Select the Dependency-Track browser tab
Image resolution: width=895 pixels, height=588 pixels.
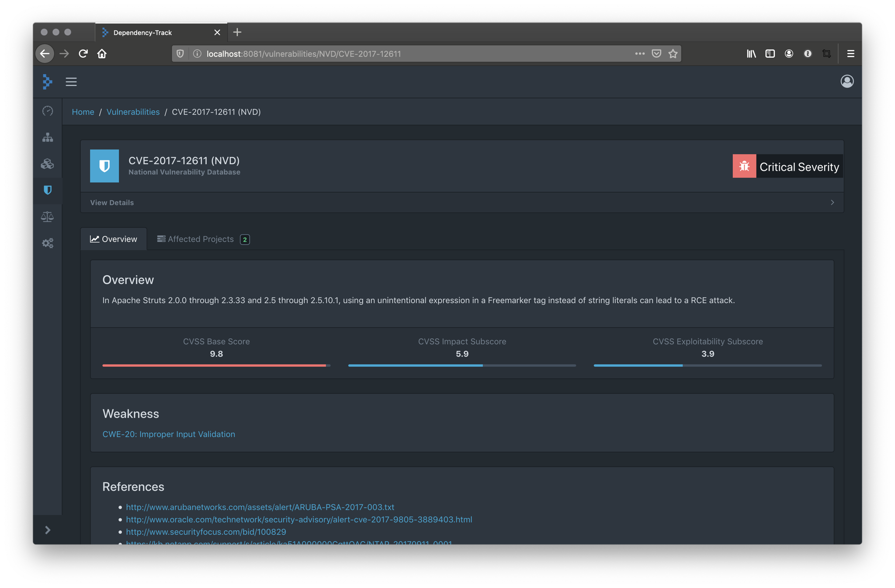pos(161,32)
